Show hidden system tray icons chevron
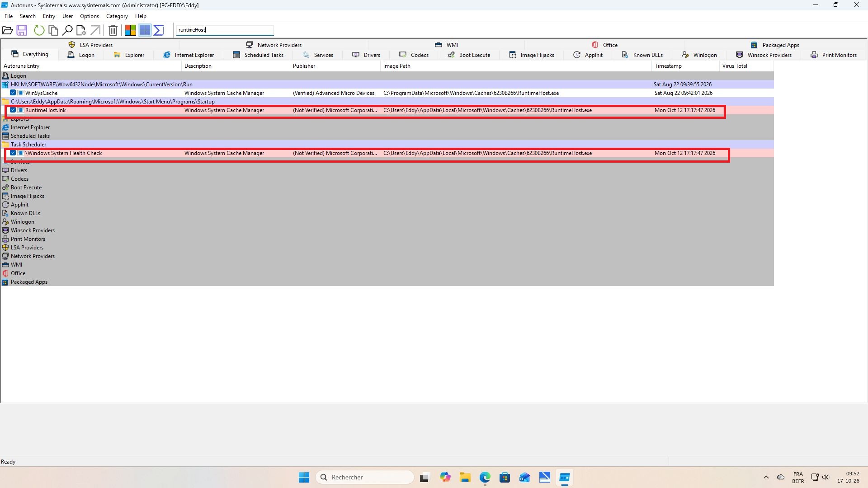Image resolution: width=868 pixels, height=488 pixels. (766, 477)
